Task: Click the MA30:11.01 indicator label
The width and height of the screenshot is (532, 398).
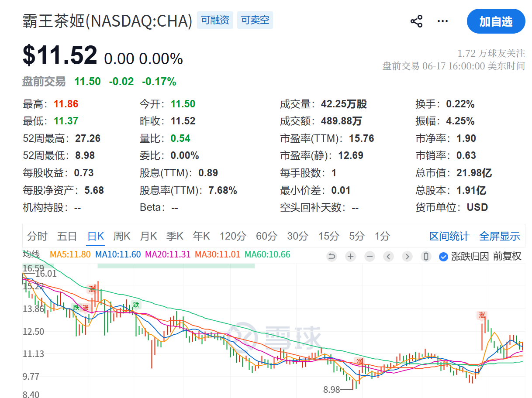Action: [218, 254]
